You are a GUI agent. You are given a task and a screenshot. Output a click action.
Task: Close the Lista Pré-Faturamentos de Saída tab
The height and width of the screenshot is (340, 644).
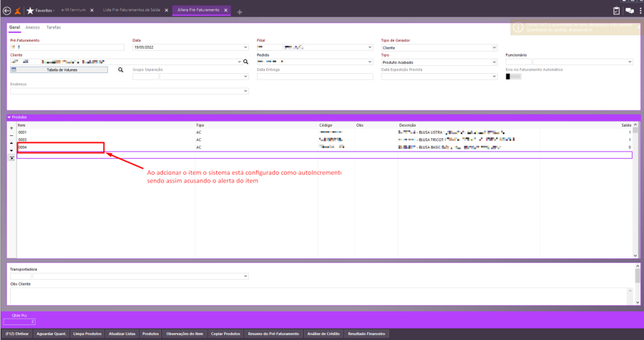[x=166, y=10]
